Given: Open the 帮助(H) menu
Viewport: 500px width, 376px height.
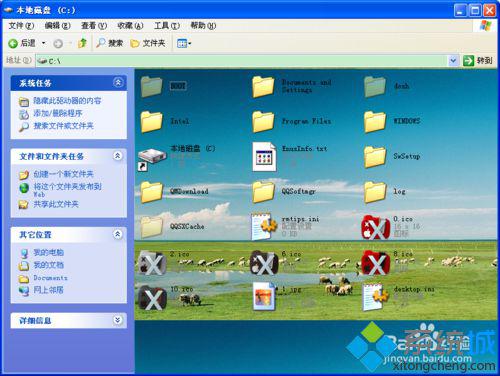Looking at the screenshot, I should click(x=203, y=26).
